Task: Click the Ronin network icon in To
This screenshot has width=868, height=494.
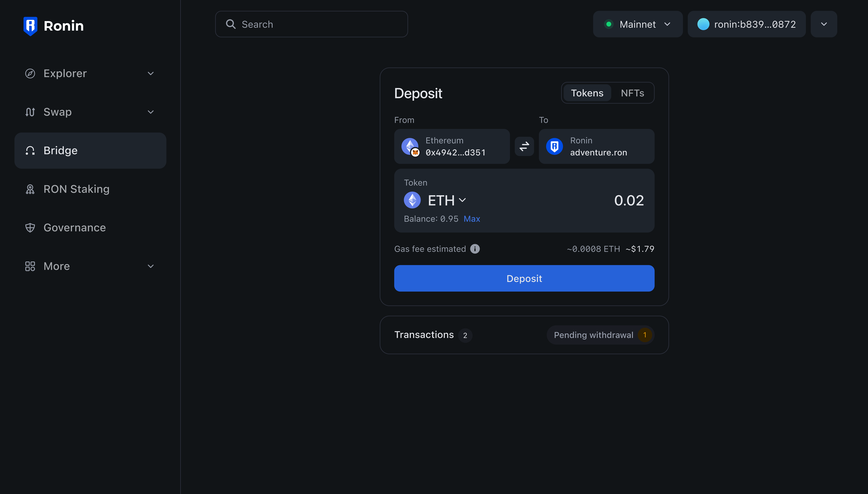Action: point(554,146)
